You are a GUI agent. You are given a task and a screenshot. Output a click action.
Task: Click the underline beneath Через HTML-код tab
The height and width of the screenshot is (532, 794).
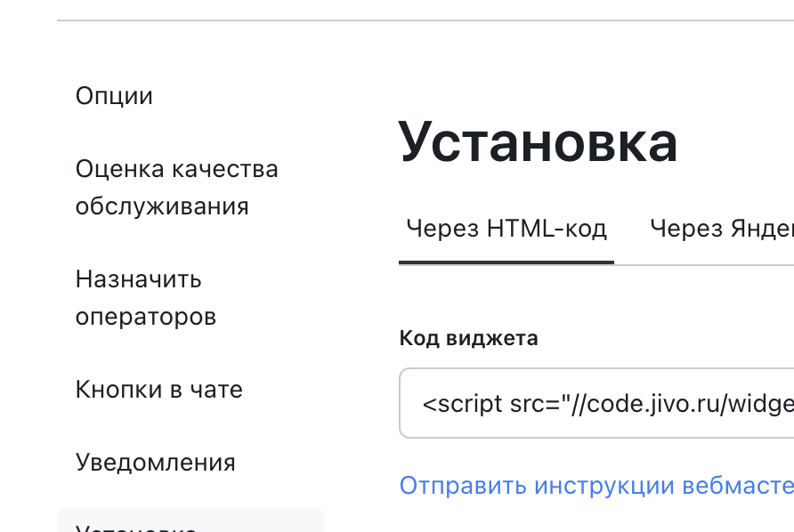(x=506, y=262)
